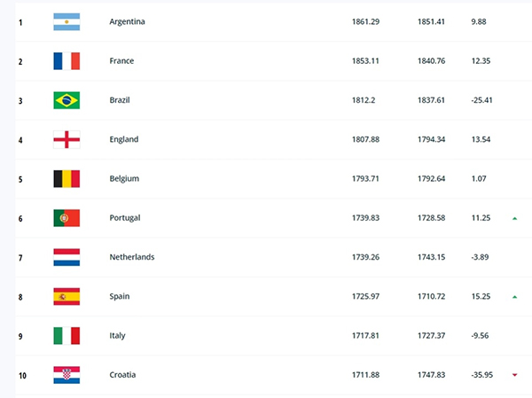Click the England flag icon
The height and width of the screenshot is (398, 532).
click(66, 139)
